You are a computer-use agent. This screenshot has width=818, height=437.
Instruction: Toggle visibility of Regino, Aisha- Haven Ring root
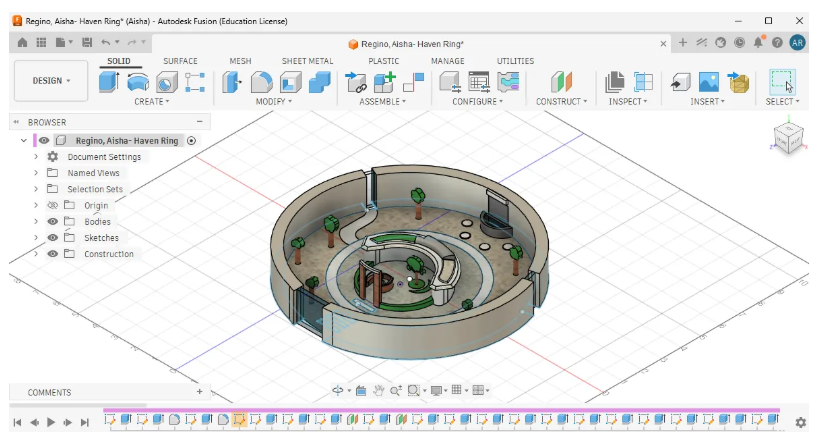[x=44, y=140]
